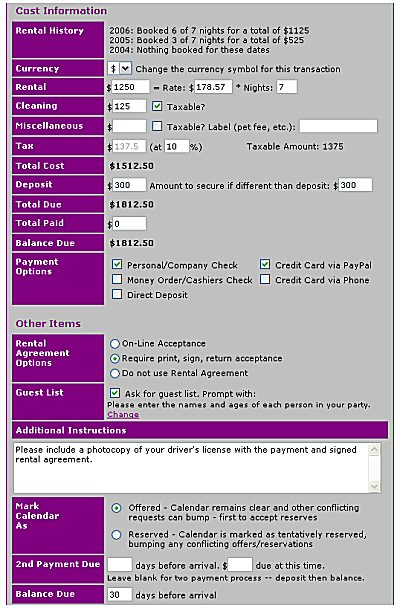Enable Money Order/Cashiers Check option
The height and width of the screenshot is (608, 400).
tap(117, 279)
